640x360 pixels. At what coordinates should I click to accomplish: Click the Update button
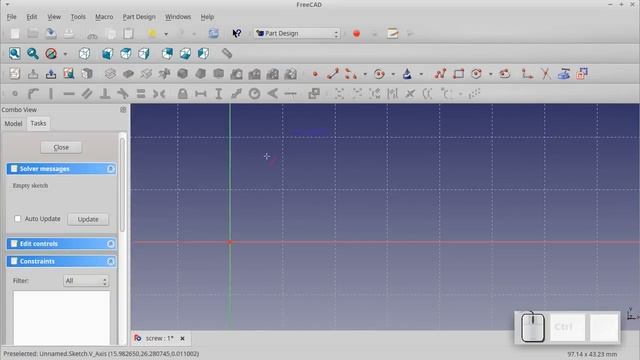(88, 219)
